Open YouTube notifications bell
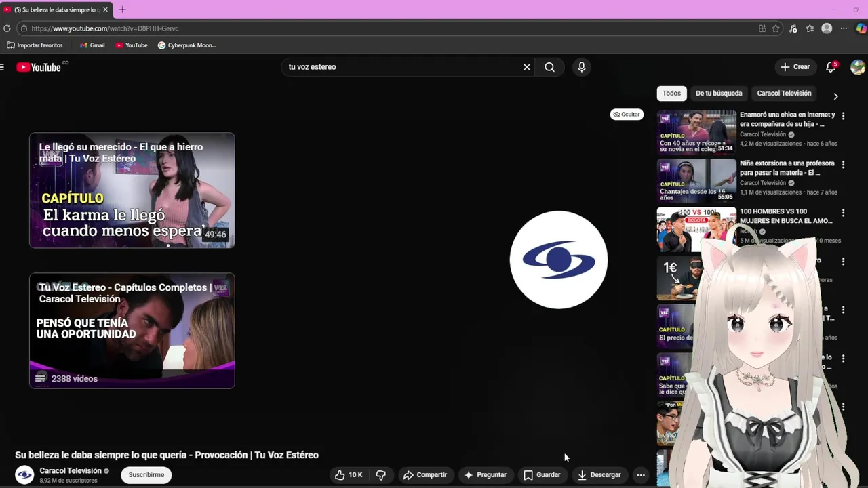This screenshot has height=488, width=868. point(831,67)
